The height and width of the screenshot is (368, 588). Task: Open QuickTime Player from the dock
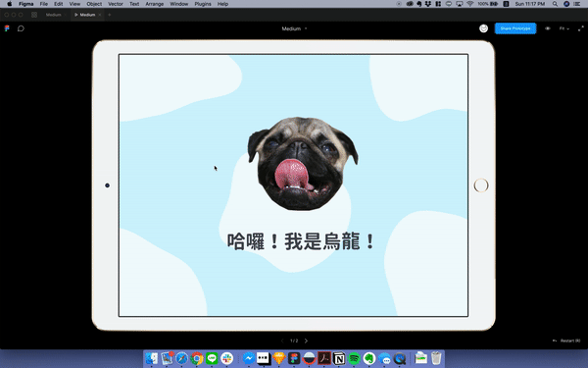click(x=400, y=358)
